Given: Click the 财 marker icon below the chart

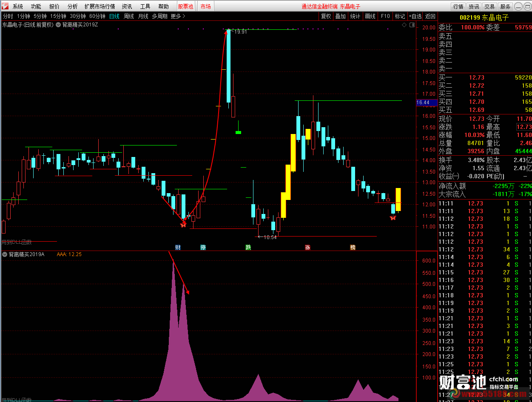Looking at the screenshot, I should point(178,247).
